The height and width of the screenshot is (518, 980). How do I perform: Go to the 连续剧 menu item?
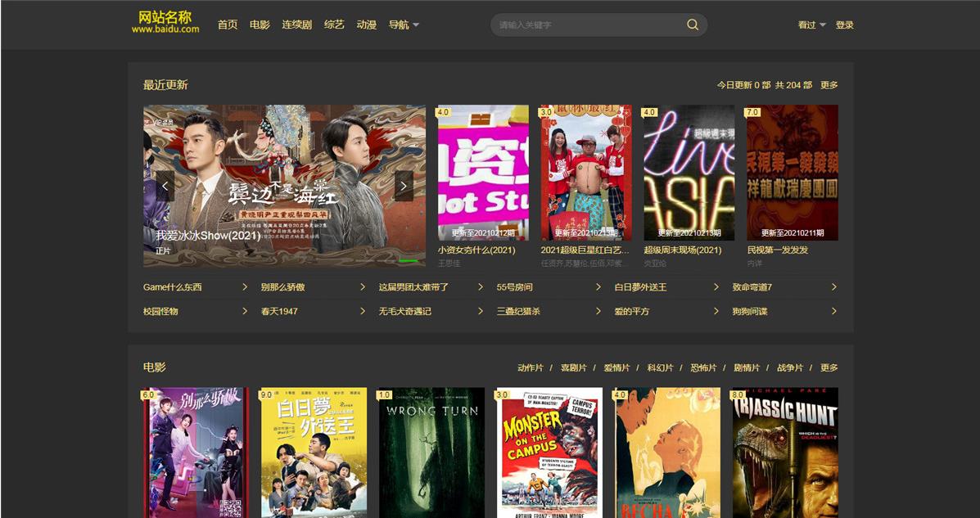coord(296,25)
